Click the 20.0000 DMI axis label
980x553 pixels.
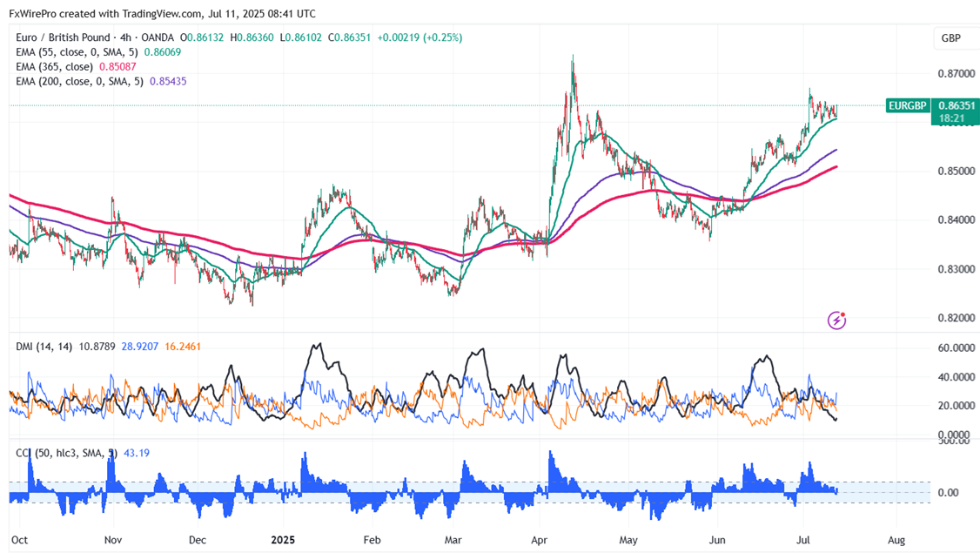tap(957, 405)
